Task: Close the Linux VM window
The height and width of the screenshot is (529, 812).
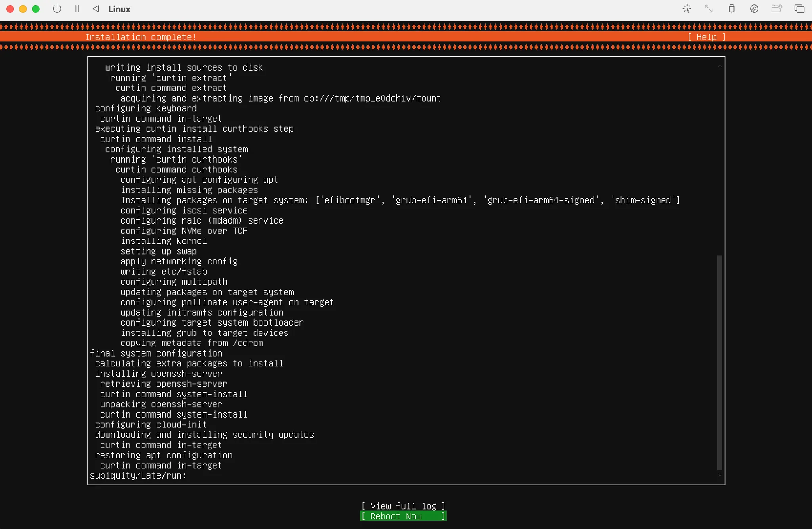Action: tap(10, 9)
